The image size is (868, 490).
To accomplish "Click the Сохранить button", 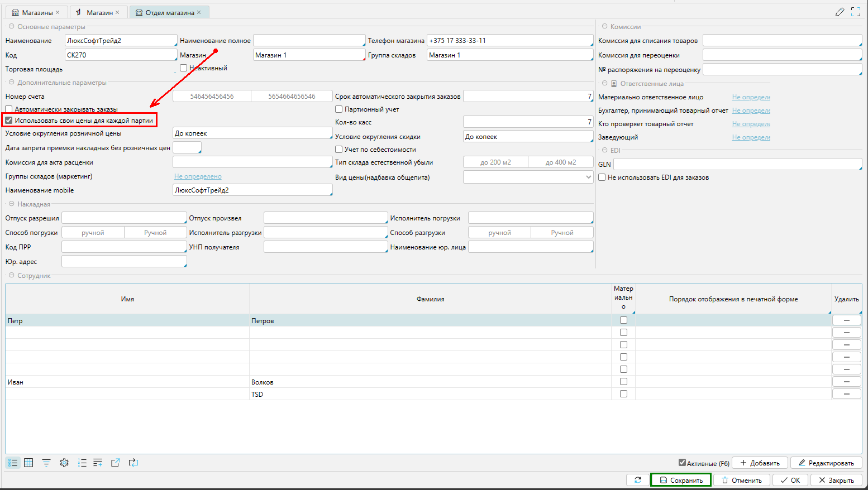I will point(680,480).
